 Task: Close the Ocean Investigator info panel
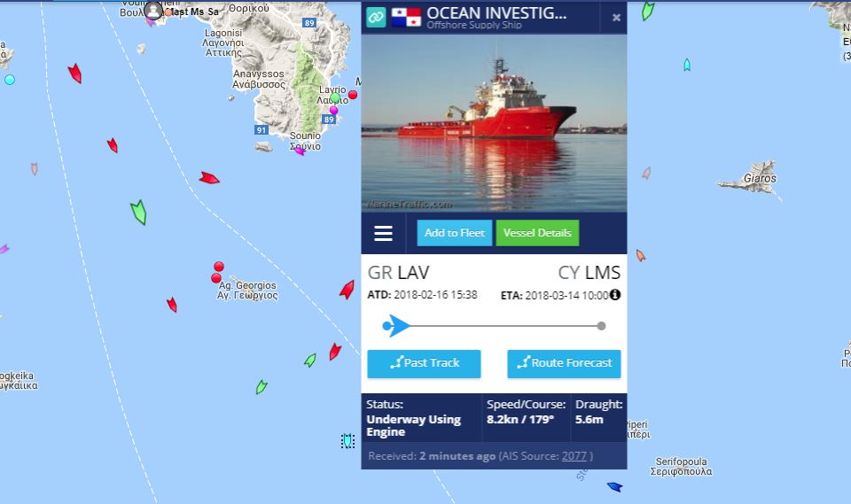(x=617, y=18)
